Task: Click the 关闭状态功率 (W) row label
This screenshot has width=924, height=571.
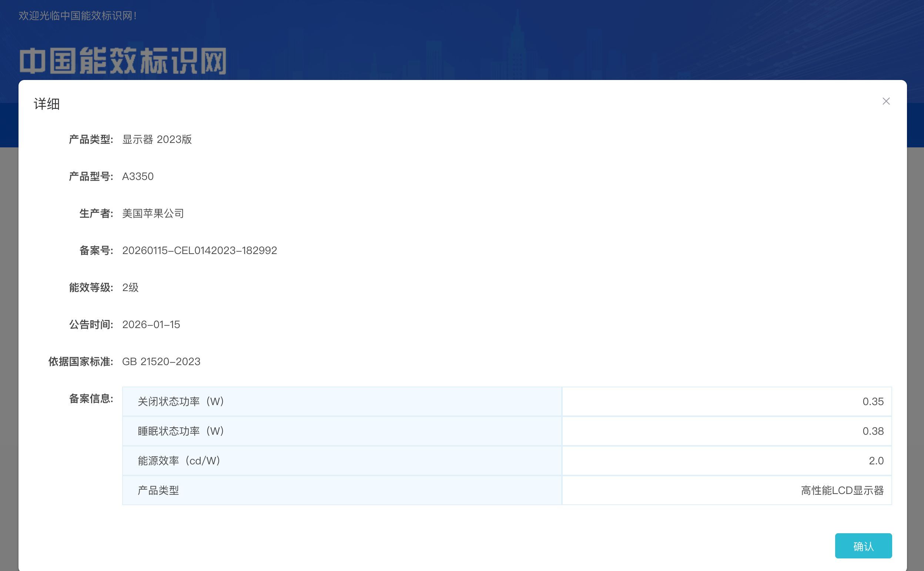Action: pos(181,401)
